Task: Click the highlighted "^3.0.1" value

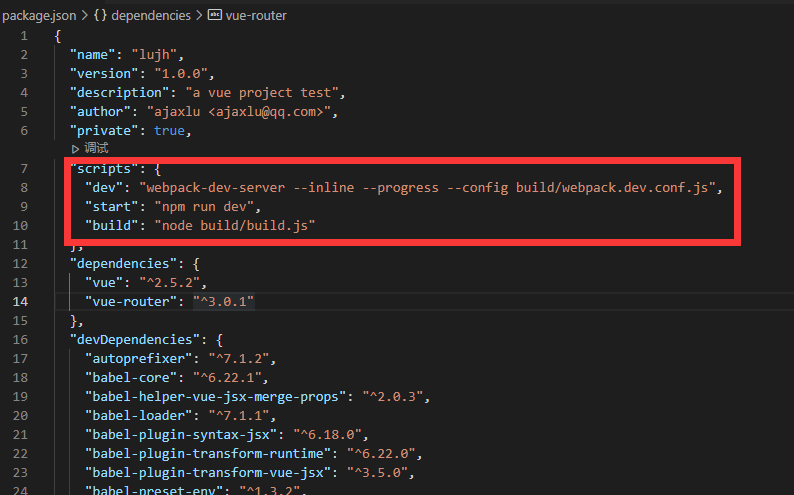Action: (x=223, y=302)
